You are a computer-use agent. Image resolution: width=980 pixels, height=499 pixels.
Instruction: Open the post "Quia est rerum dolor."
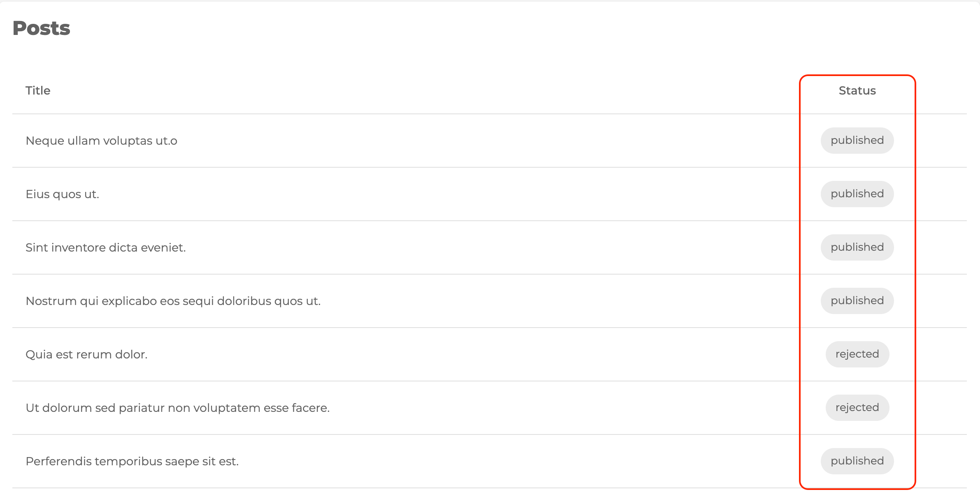click(86, 354)
